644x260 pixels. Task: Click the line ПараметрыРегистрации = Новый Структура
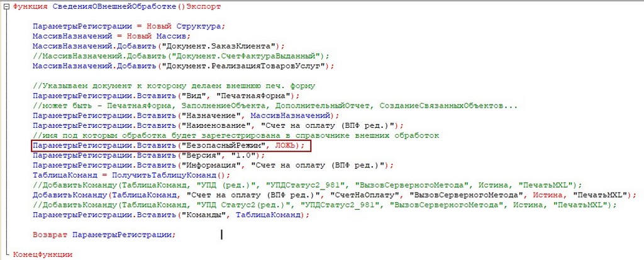click(x=129, y=26)
